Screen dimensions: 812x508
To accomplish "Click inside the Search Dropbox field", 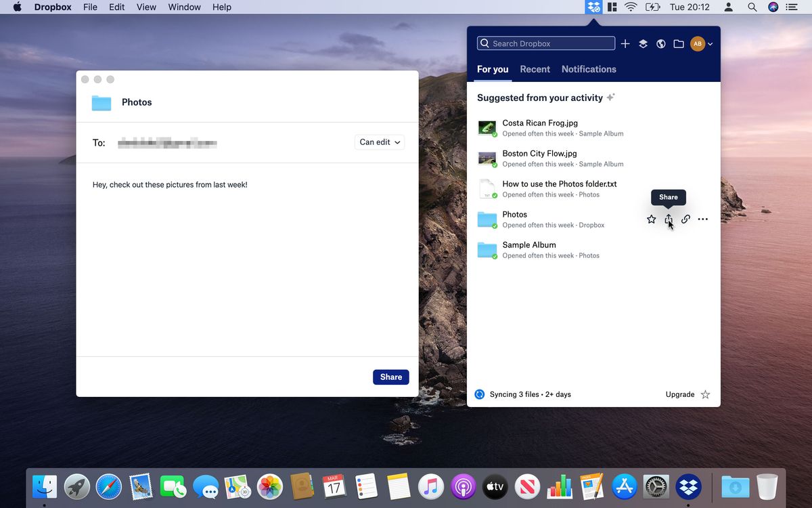I will 545,43.
